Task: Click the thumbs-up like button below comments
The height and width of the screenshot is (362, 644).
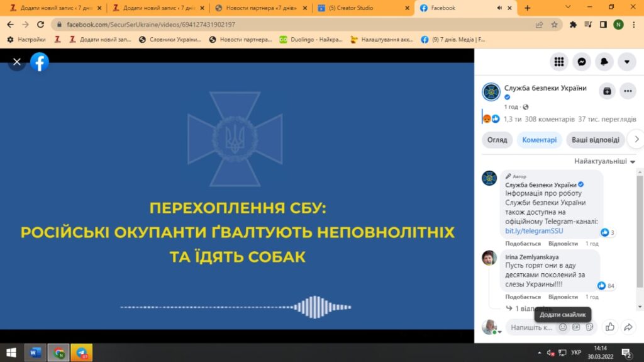Action: tap(609, 327)
